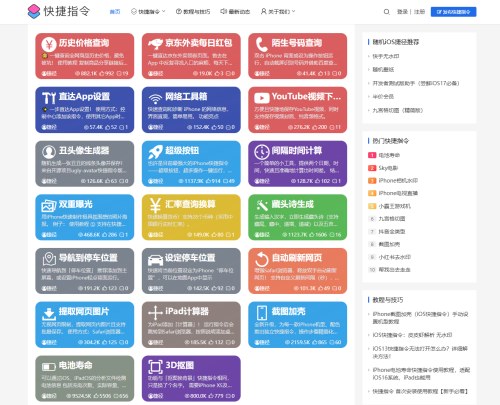Screen dimensions: 500x405
Task: Open rank 9 小红书去水印 in hot list
Action: point(394,257)
